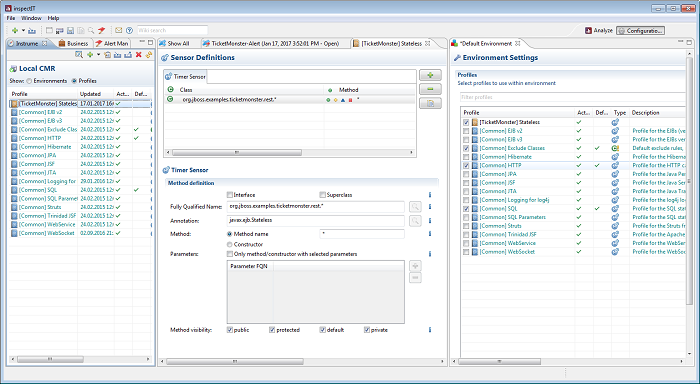Click into the Wiki search field
700x384 pixels.
pos(172,30)
